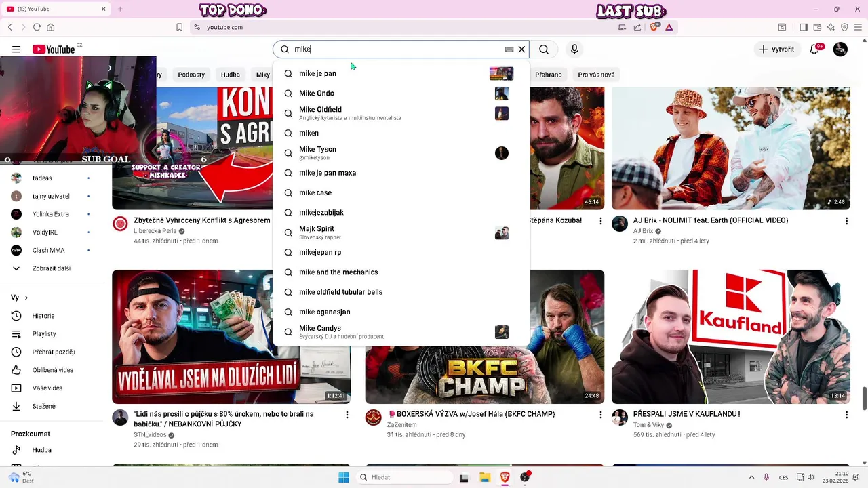
Task: Open notifications bell
Action: 815,49
